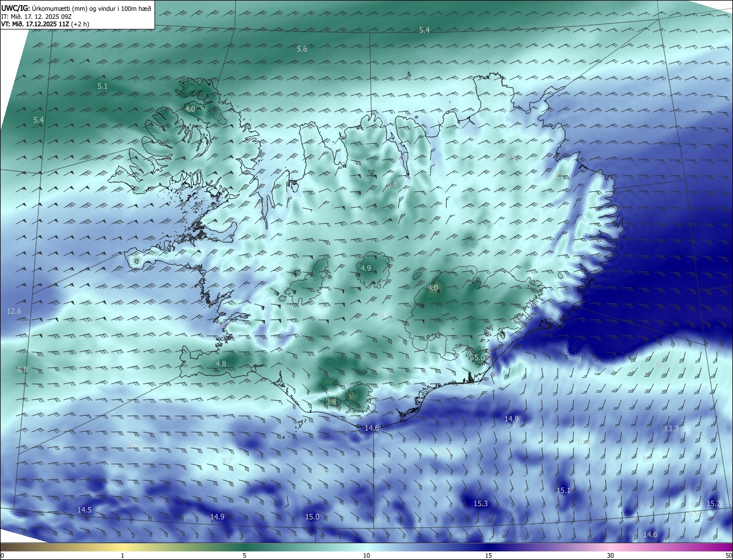The height and width of the screenshot is (560, 733).
Task: Select the 14.5 value in the southwest sea
Action: (84, 510)
